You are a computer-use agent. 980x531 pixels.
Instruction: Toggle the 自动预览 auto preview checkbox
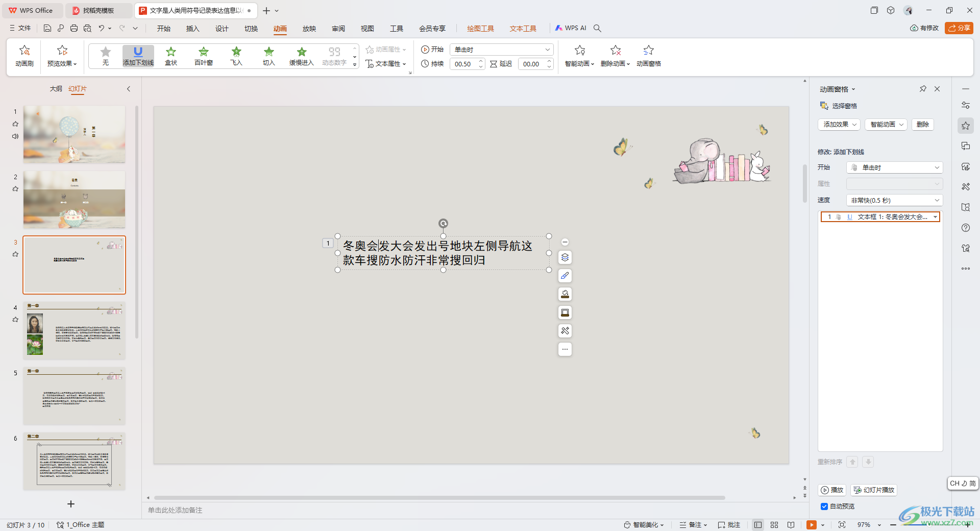824,506
